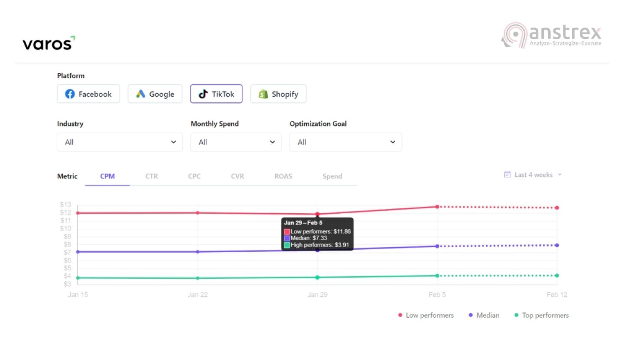This screenshot has width=624, height=364.
Task: Select the ROAS metric tab
Action: pyautogui.click(x=283, y=176)
